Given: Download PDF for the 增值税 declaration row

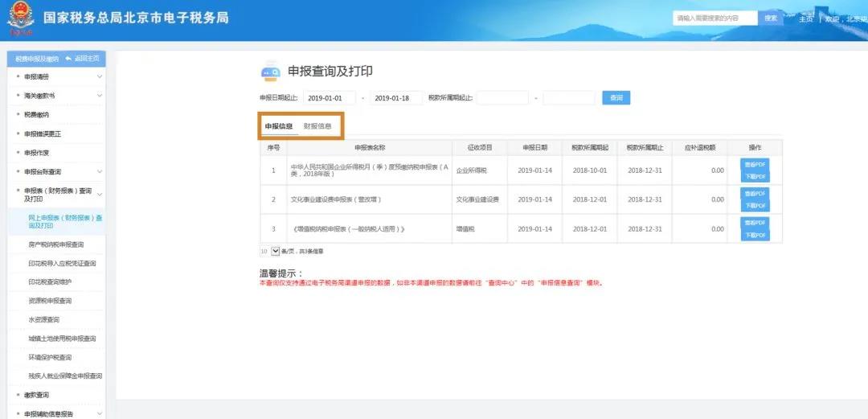Looking at the screenshot, I should (x=755, y=235).
